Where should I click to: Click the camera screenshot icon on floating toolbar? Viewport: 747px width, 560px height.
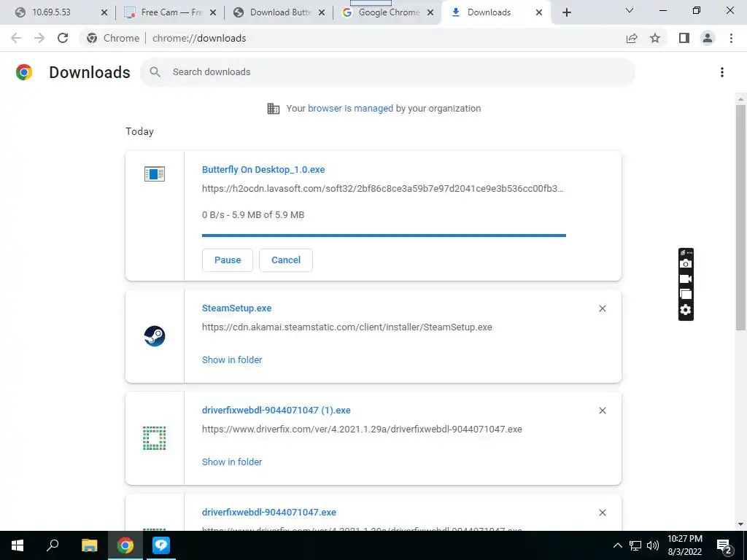tap(686, 264)
